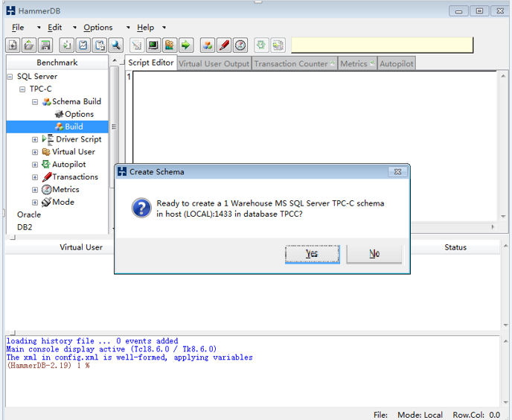Click the Create Virtual Users toolbar icon
This screenshot has width=512, height=420.
click(170, 45)
